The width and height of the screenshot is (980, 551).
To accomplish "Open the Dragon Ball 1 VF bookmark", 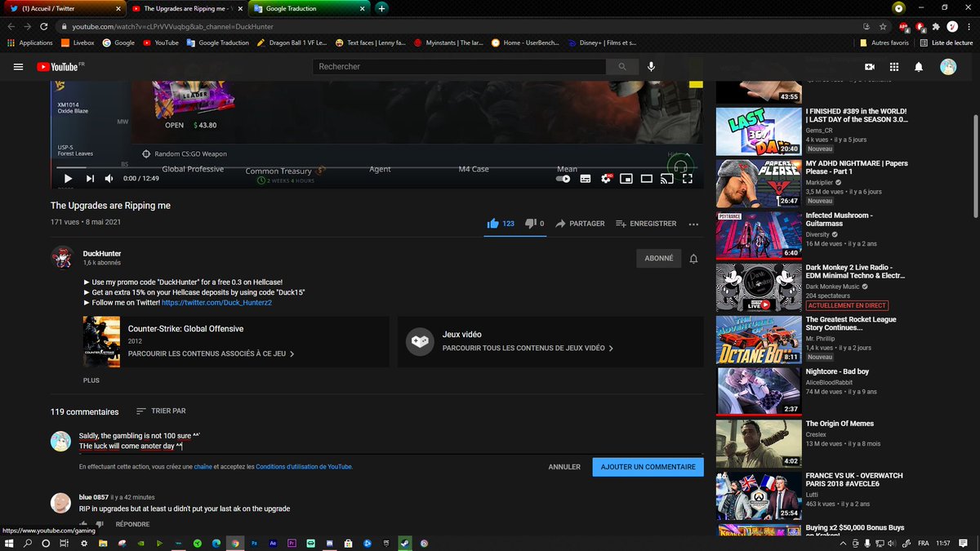I will [x=292, y=42].
